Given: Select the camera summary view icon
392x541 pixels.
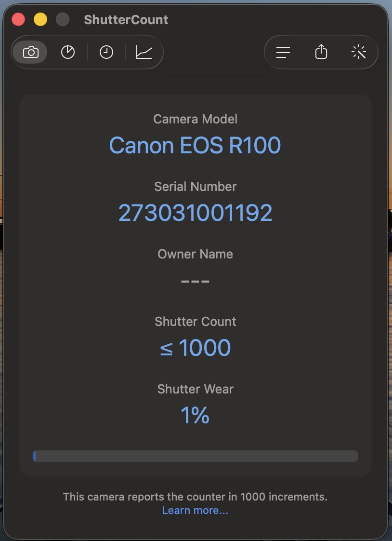Looking at the screenshot, I should point(30,52).
